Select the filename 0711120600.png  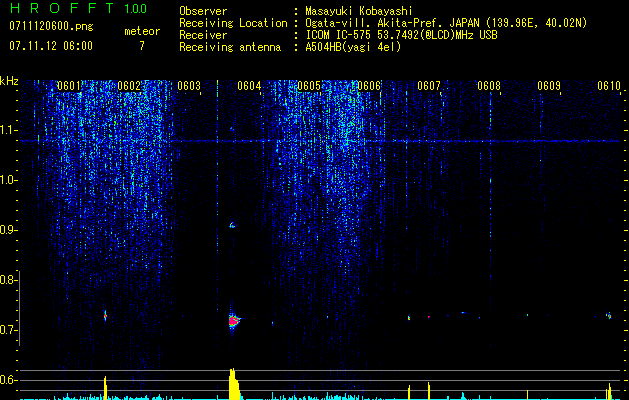(x=51, y=26)
